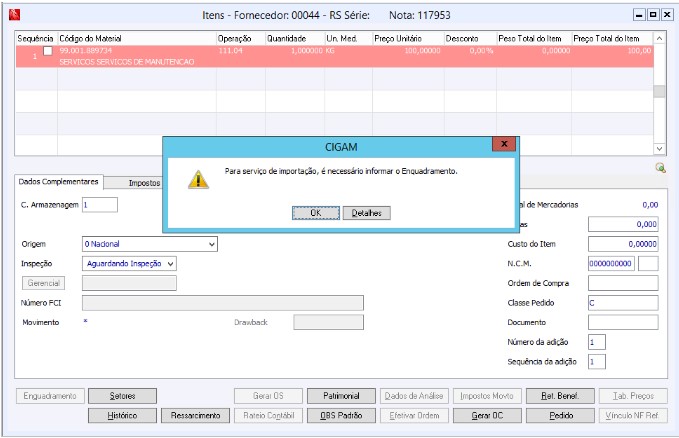Switch to the Dados Complementares tab
The width and height of the screenshot is (679, 438).
click(58, 182)
